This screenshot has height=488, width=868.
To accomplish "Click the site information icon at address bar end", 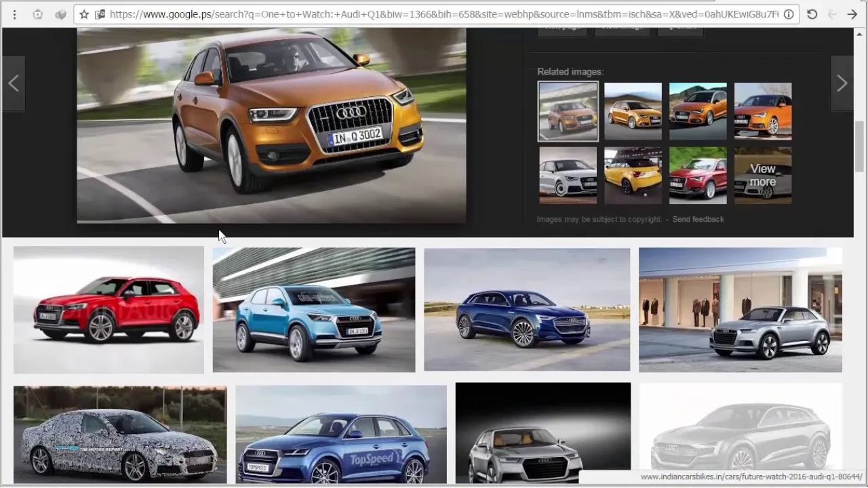I will 789,14.
